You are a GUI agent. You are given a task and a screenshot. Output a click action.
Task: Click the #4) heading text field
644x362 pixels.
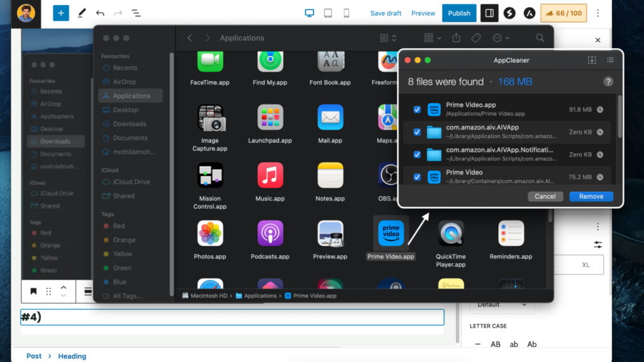coord(232,317)
